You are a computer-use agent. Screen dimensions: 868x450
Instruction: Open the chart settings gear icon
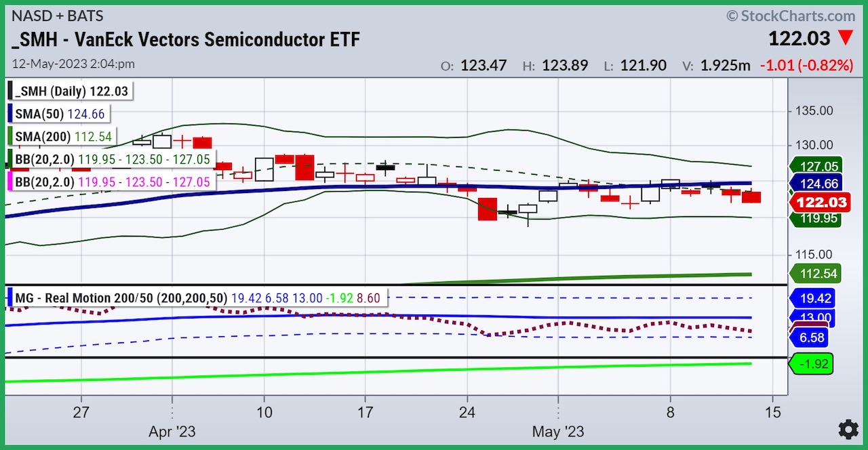point(847,430)
